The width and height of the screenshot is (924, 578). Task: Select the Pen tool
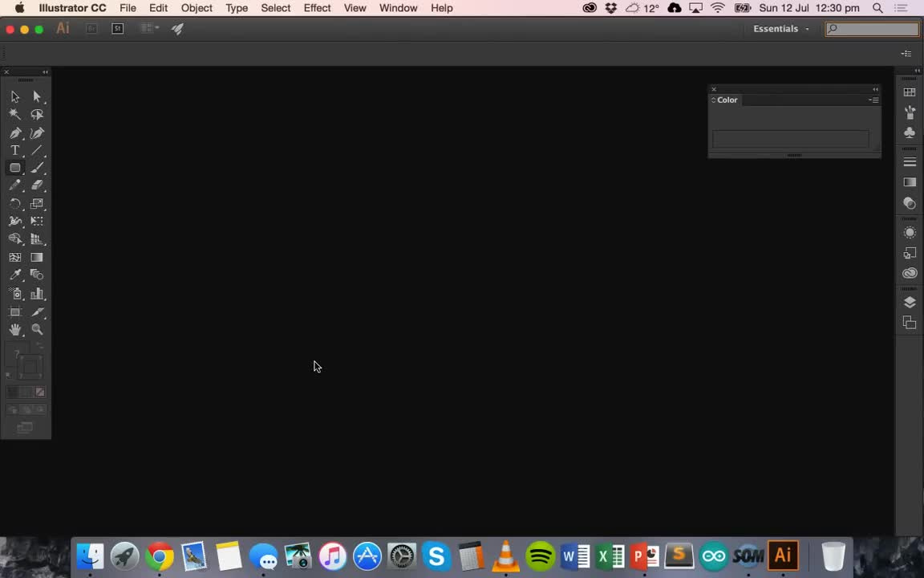click(14, 132)
